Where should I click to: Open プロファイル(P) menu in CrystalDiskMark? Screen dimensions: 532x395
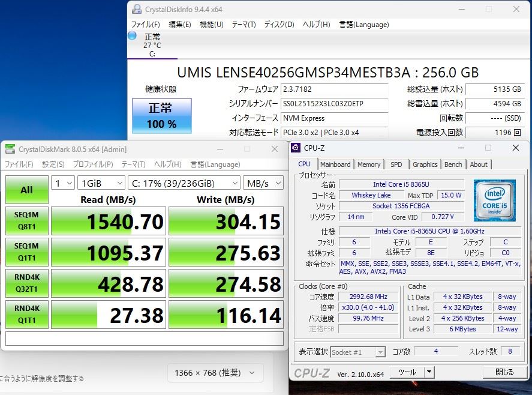point(93,164)
